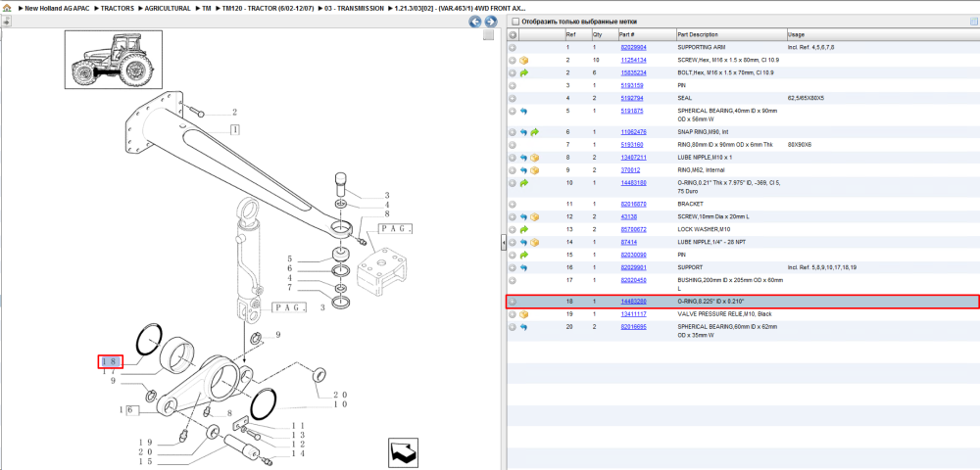Click the small square icon above the diagram

tap(489, 35)
